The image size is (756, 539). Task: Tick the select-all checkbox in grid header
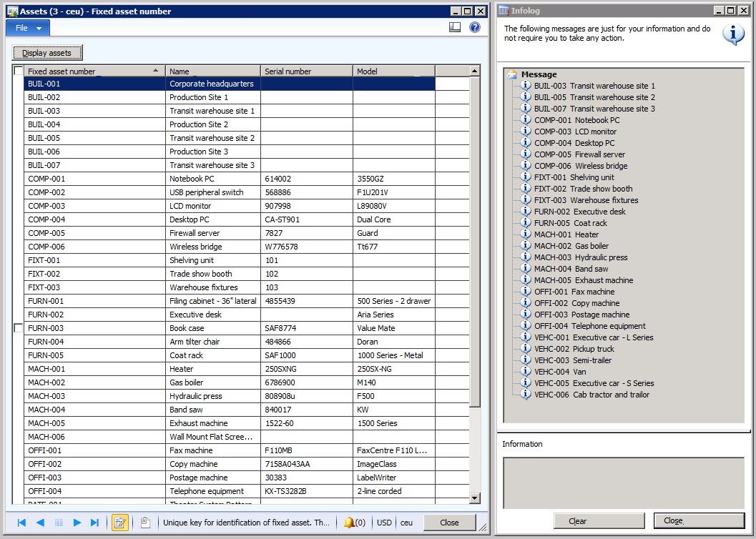click(x=19, y=71)
